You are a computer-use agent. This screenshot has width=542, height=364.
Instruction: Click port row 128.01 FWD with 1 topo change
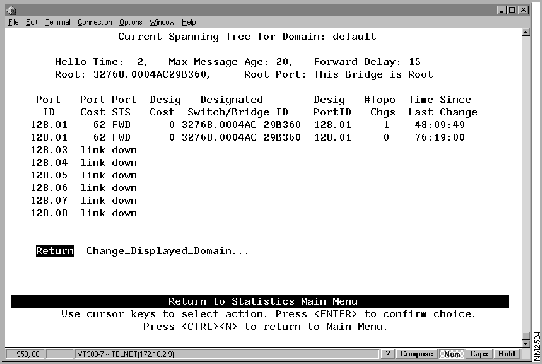click(248, 124)
